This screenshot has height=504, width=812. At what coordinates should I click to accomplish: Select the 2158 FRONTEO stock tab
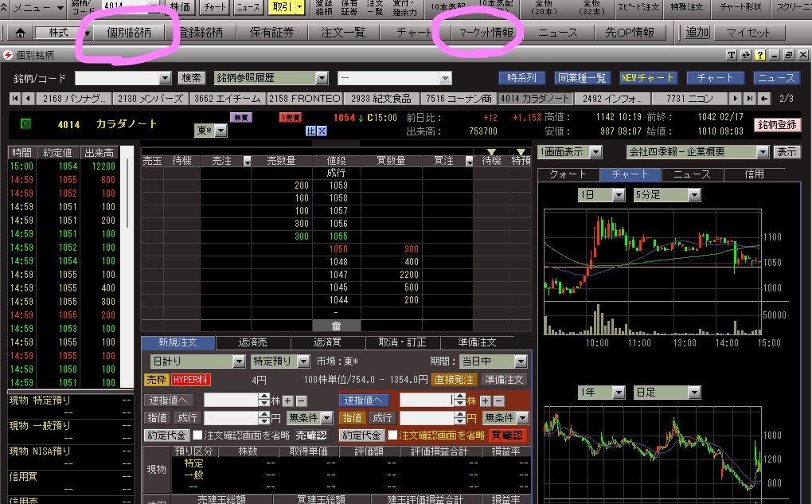pyautogui.click(x=304, y=99)
